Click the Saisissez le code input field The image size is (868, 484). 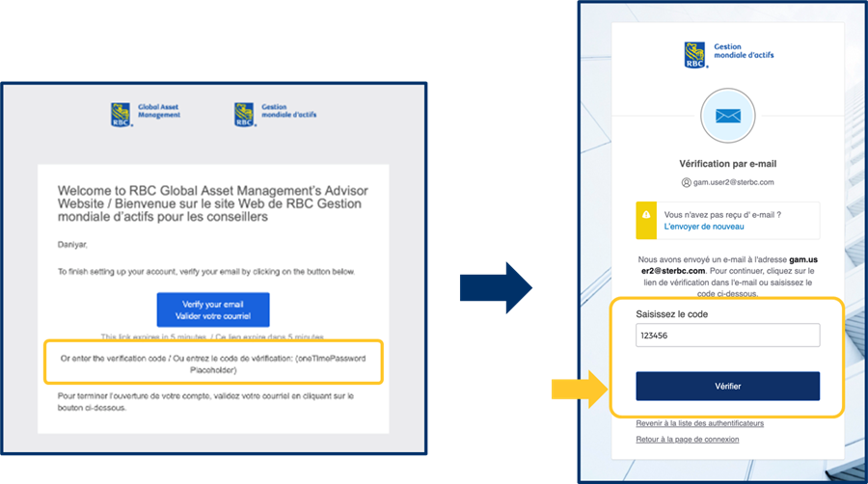(x=727, y=336)
